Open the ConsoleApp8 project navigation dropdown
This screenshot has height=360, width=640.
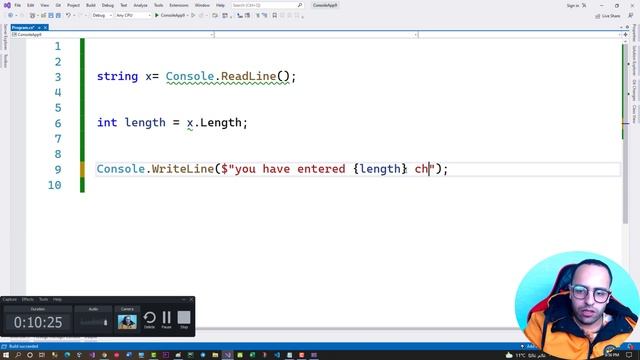coord(113,35)
